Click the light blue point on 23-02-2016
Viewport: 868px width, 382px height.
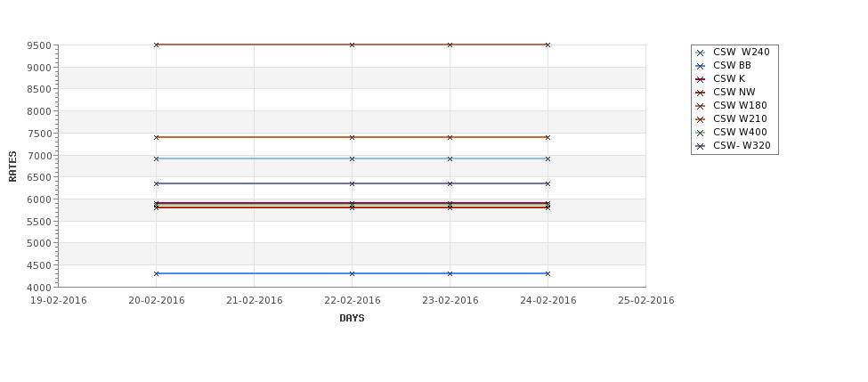450,158
